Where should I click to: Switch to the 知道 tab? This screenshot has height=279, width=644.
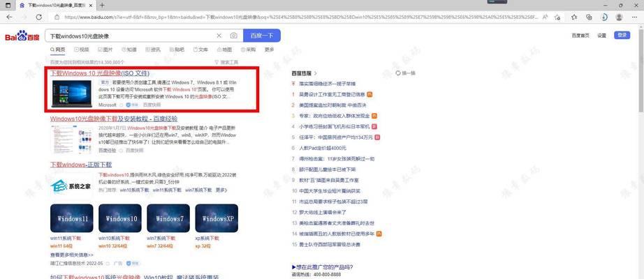click(x=129, y=50)
